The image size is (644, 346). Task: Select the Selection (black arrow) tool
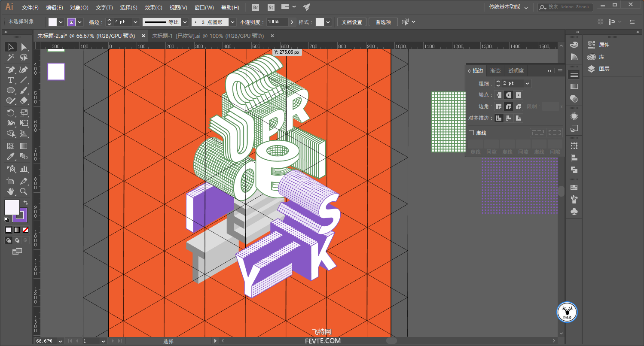pos(11,47)
